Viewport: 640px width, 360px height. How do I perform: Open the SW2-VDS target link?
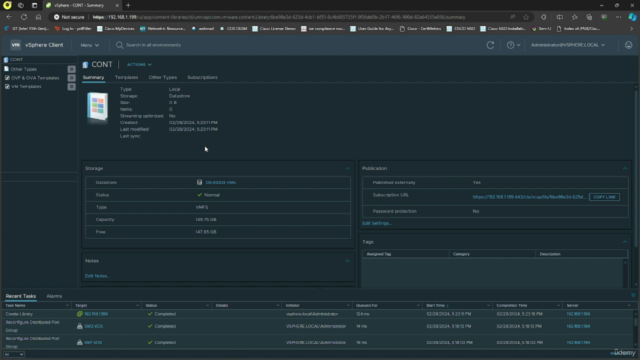click(93, 326)
